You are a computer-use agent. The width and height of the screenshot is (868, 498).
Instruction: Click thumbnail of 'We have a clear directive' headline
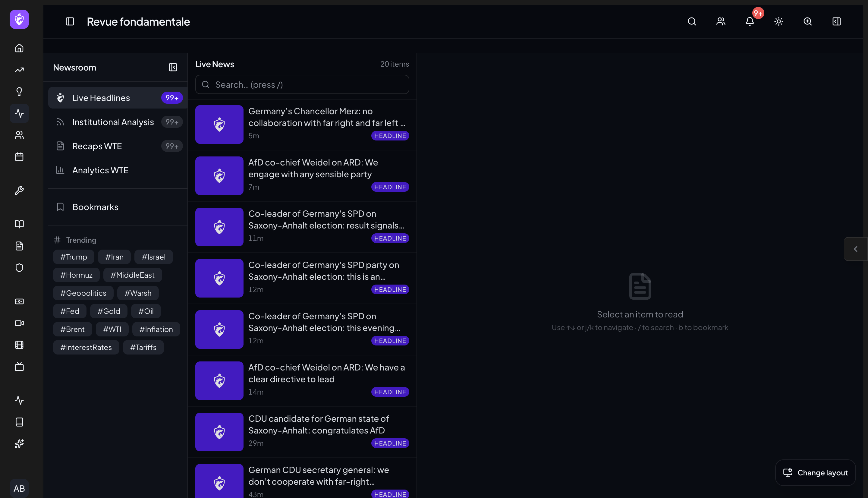point(219,381)
